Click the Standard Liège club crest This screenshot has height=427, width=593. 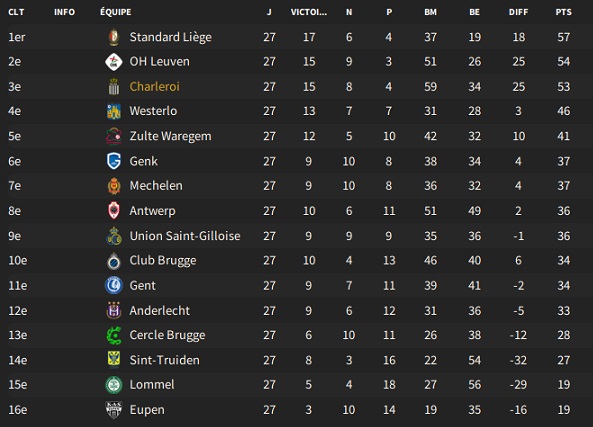coord(114,37)
